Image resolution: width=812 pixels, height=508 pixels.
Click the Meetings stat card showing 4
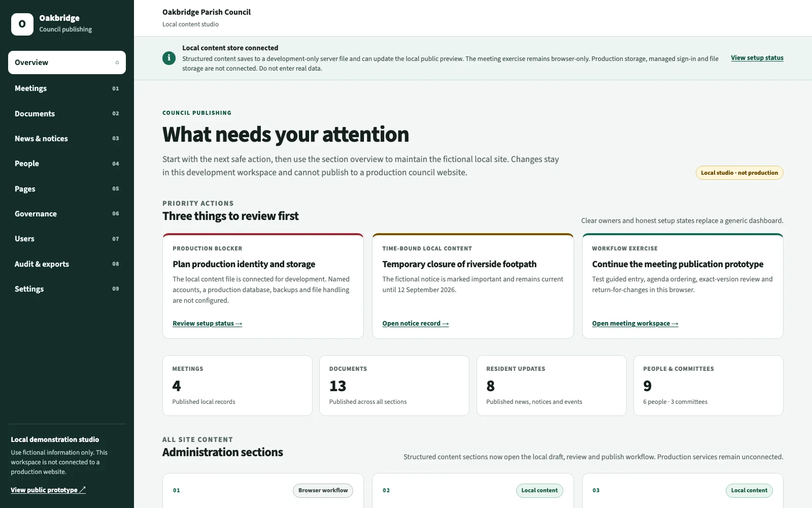238,386
